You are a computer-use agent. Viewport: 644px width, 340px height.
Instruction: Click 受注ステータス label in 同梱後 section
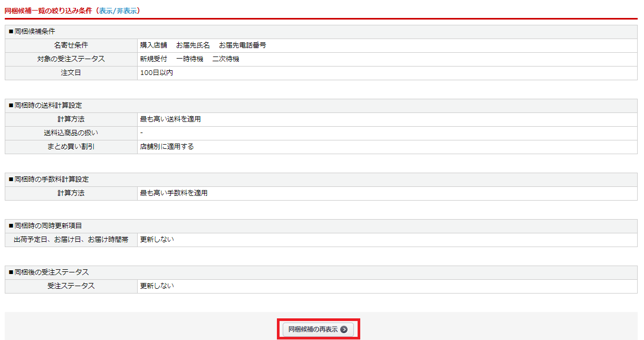tap(71, 286)
